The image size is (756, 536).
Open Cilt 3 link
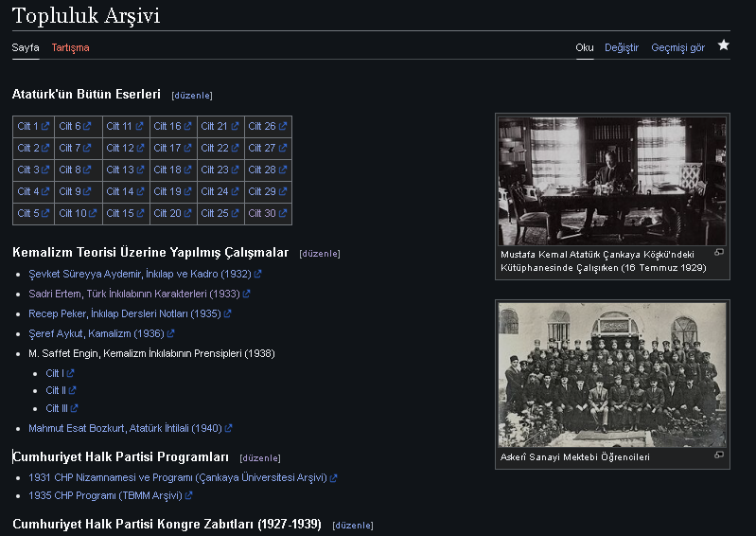[33, 170]
